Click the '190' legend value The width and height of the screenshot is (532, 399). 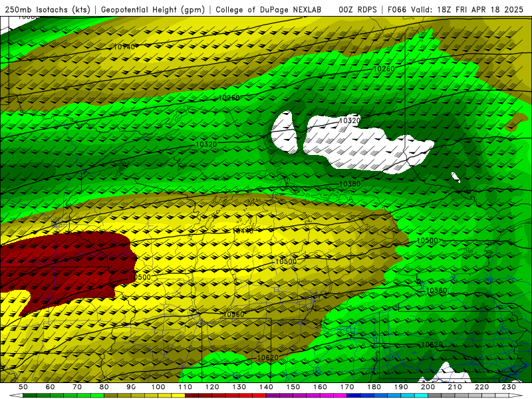[401, 387]
